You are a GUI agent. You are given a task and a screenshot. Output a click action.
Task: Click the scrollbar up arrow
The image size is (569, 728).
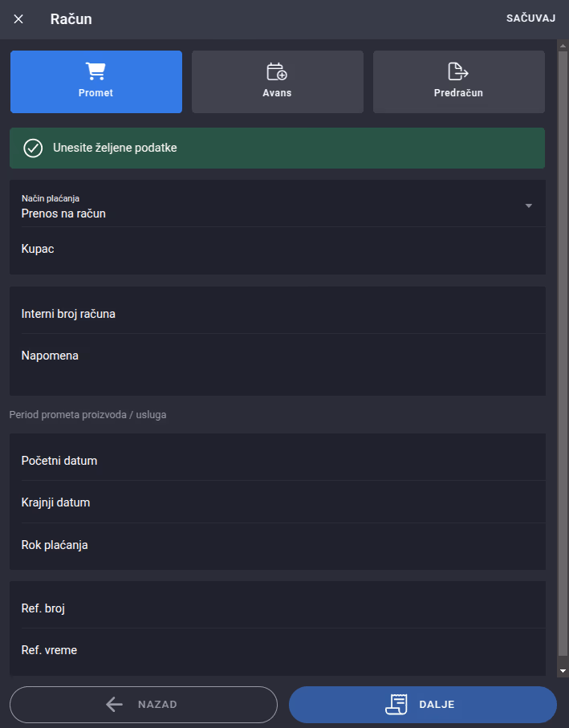(563, 46)
